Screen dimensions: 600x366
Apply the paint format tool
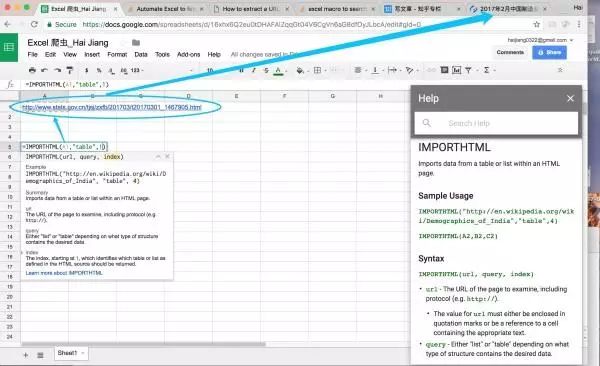70,70
